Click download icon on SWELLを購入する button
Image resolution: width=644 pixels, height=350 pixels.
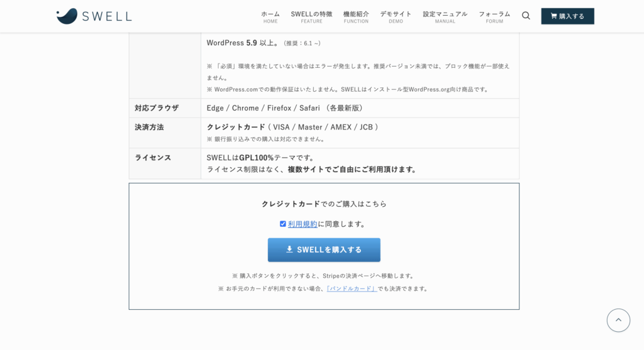289,249
